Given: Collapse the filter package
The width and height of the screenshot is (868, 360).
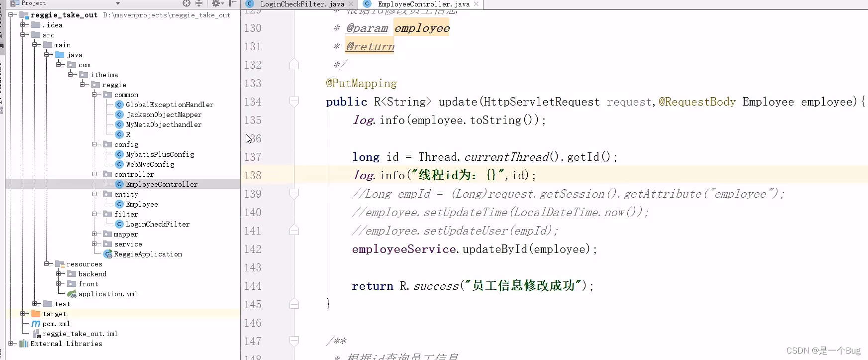Looking at the screenshot, I should pos(95,214).
